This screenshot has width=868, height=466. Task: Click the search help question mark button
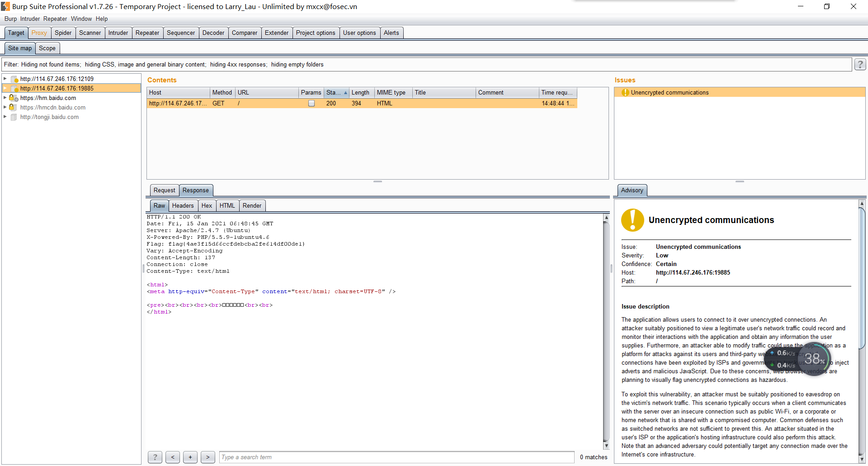coord(155,457)
